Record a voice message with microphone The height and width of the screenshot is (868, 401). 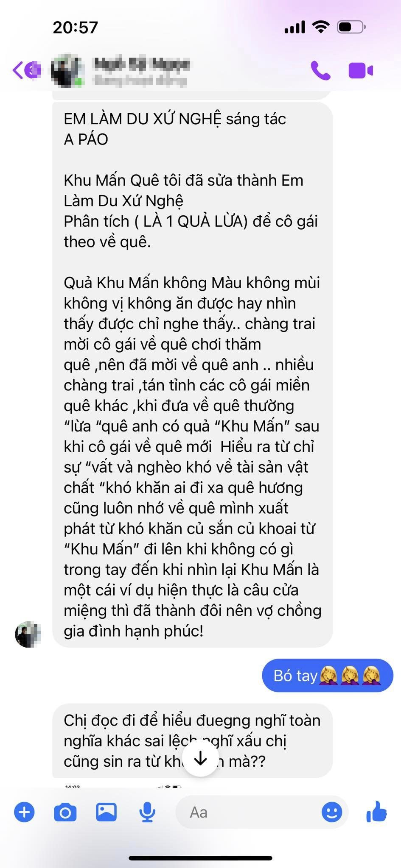click(147, 812)
